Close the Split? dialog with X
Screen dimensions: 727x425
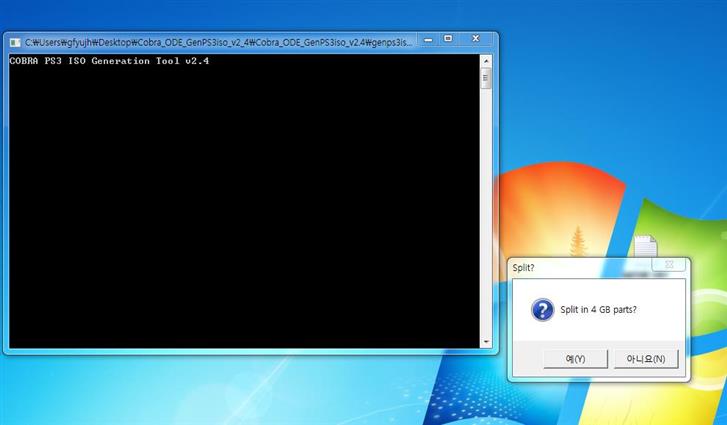(671, 265)
